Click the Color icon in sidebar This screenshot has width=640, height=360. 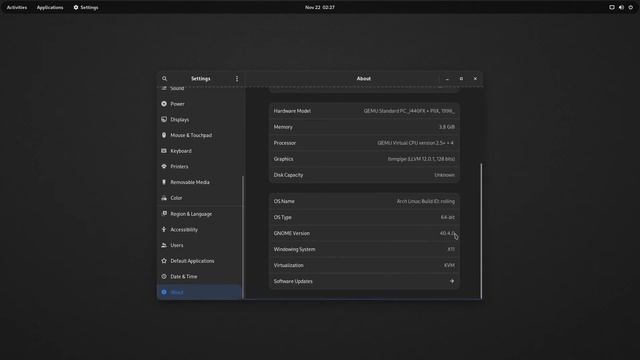point(164,198)
